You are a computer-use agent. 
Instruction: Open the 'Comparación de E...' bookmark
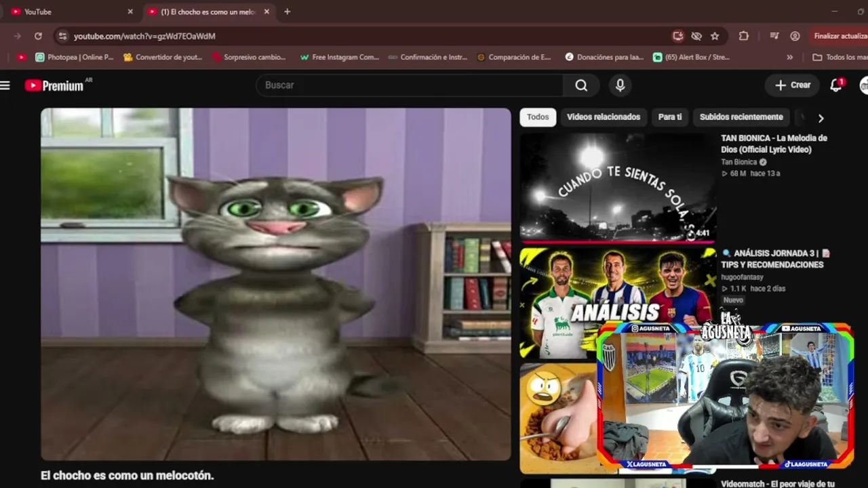click(515, 57)
